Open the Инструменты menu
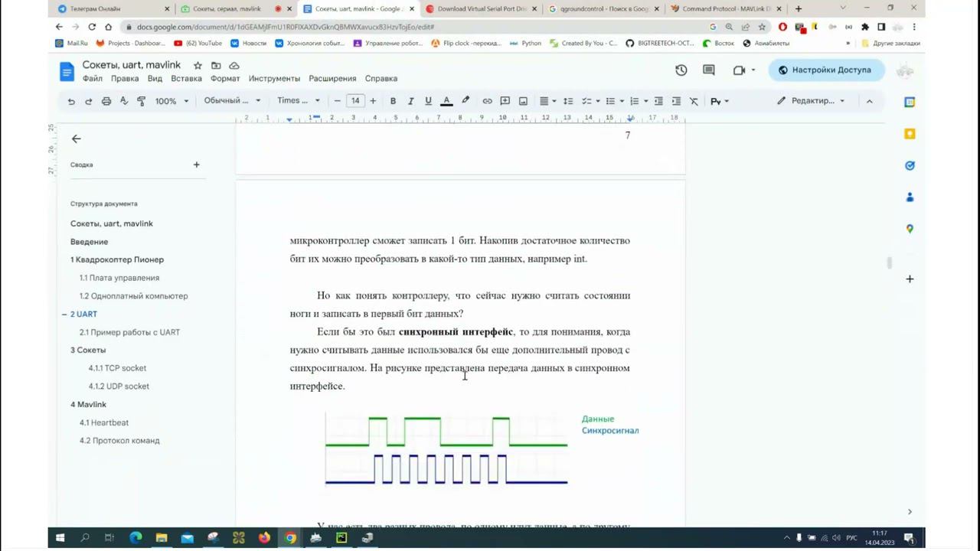This screenshot has height=551, width=980. pyautogui.click(x=274, y=78)
